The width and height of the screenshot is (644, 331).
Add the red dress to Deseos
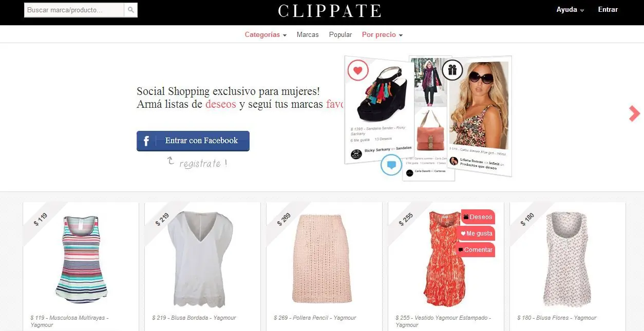tap(478, 217)
